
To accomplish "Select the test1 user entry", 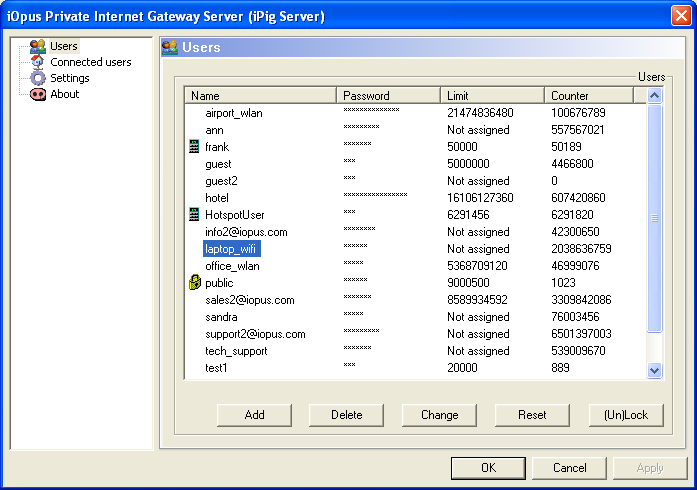I will click(216, 368).
